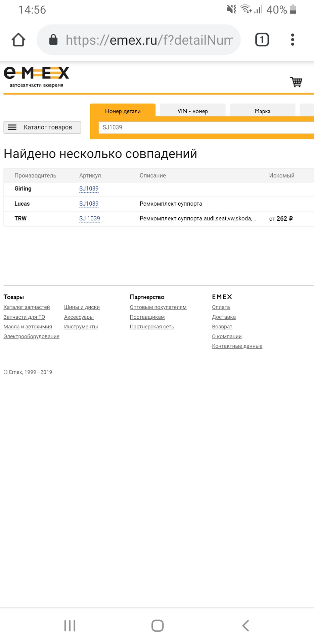Expand the Каталог товаров menu

coord(42,127)
